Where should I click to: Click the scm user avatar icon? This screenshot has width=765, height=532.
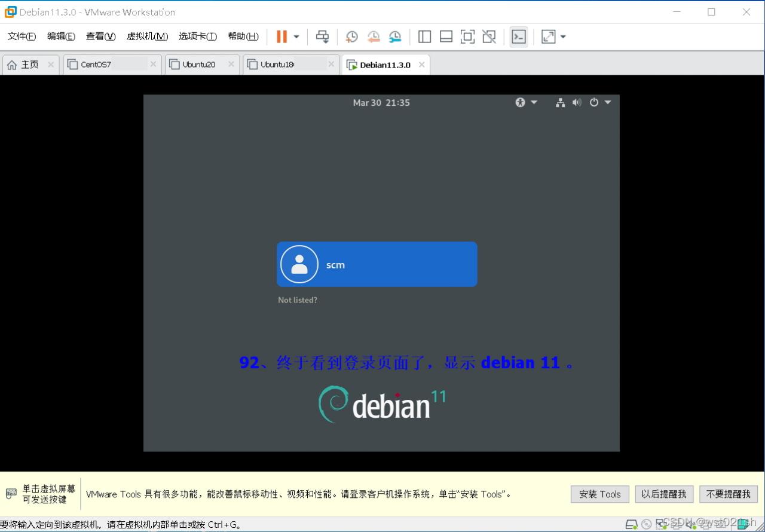(x=299, y=264)
